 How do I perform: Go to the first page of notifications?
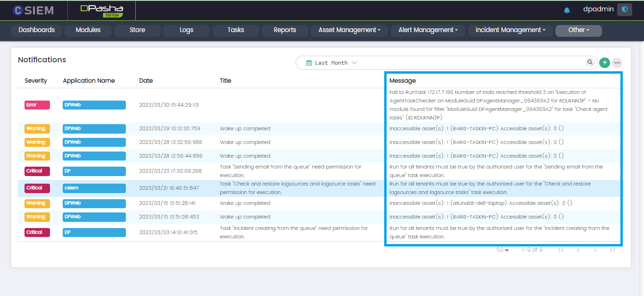(x=561, y=250)
